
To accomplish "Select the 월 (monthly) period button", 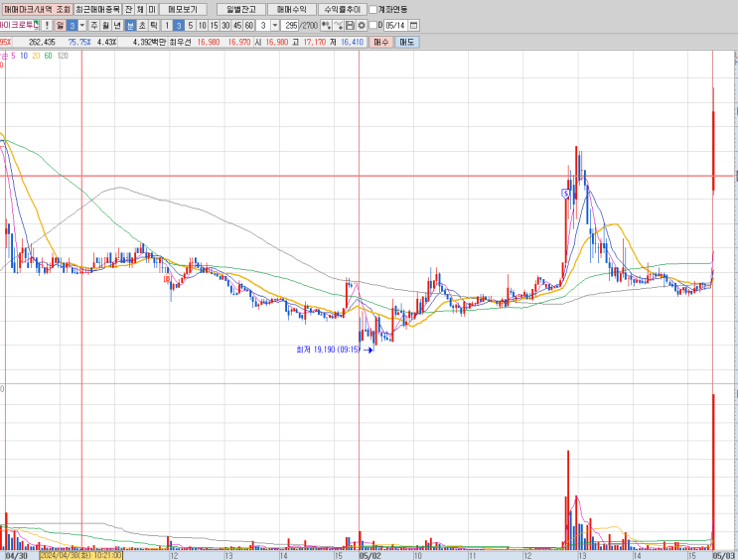I will pyautogui.click(x=106, y=25).
